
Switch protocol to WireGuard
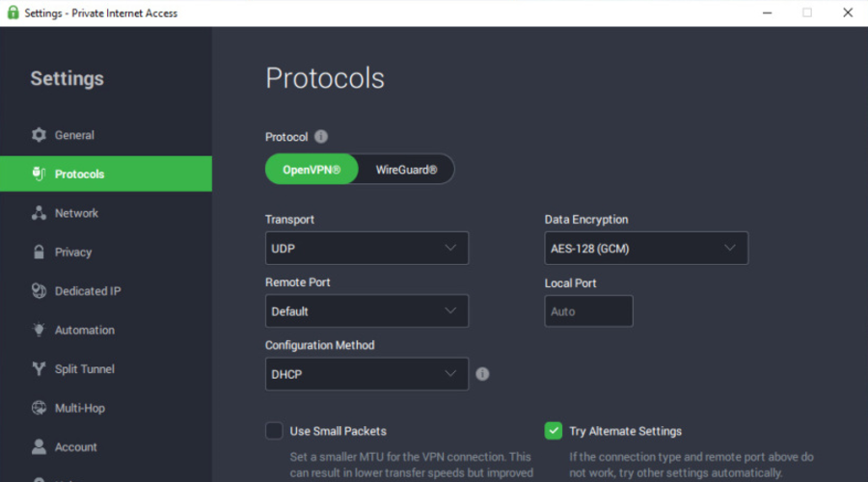tap(406, 170)
